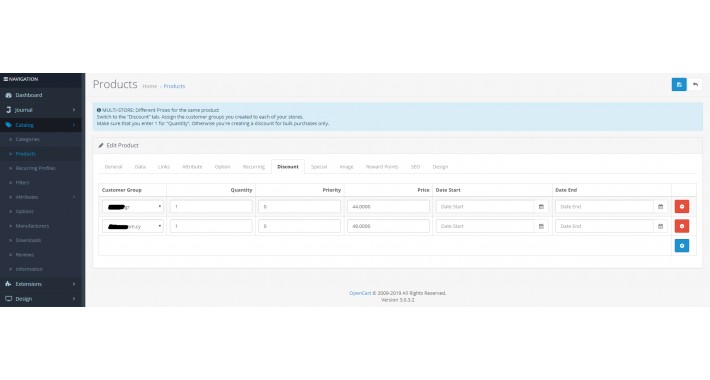710x380 pixels.
Task: Open Information in the sidebar
Action: pyautogui.click(x=29, y=269)
